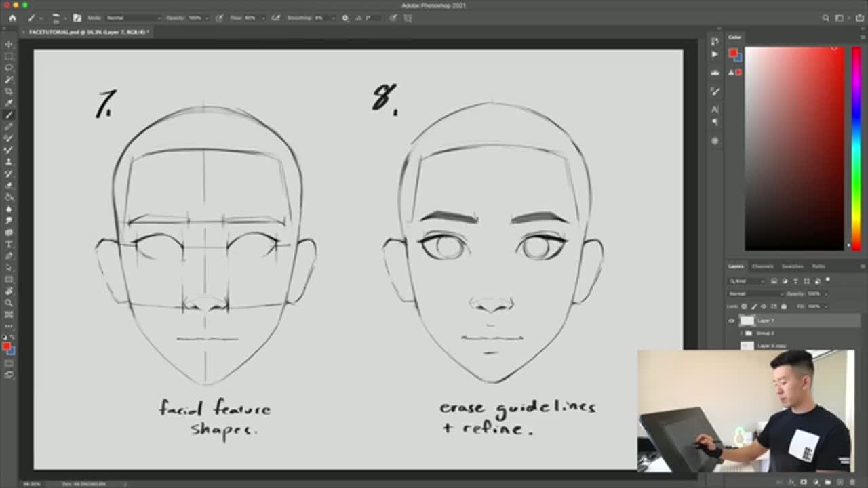
Task: Click the Home icon in options bar
Action: pos(12,18)
